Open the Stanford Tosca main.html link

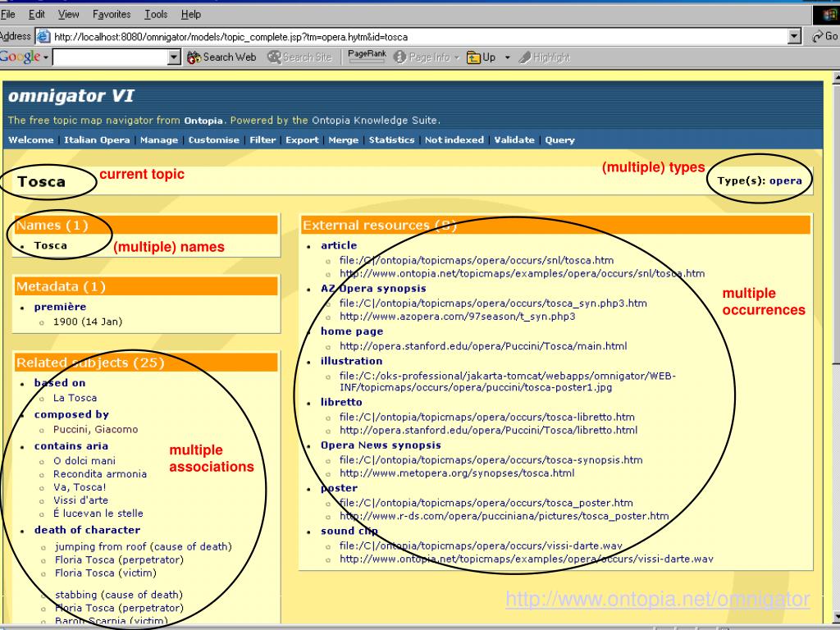point(483,346)
